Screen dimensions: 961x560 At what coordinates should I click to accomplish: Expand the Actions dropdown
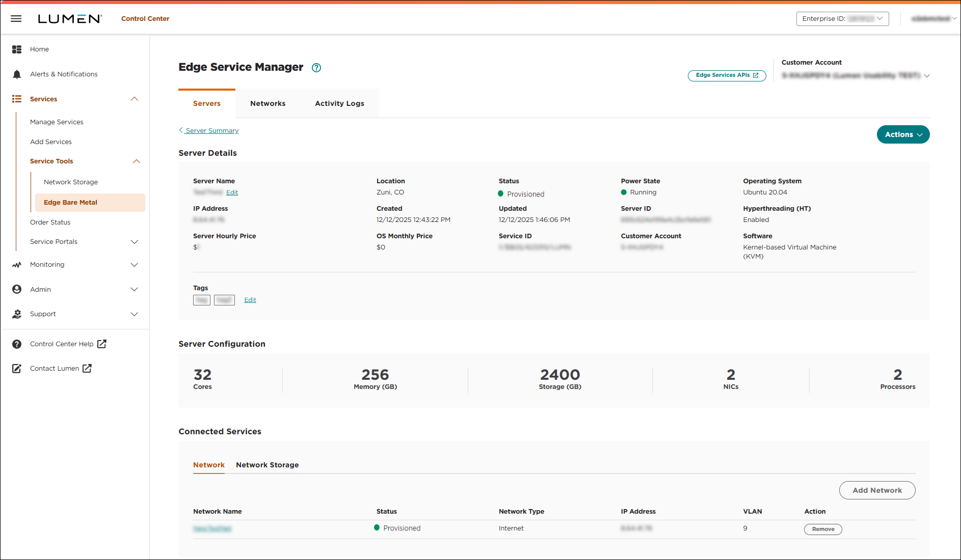tap(902, 134)
